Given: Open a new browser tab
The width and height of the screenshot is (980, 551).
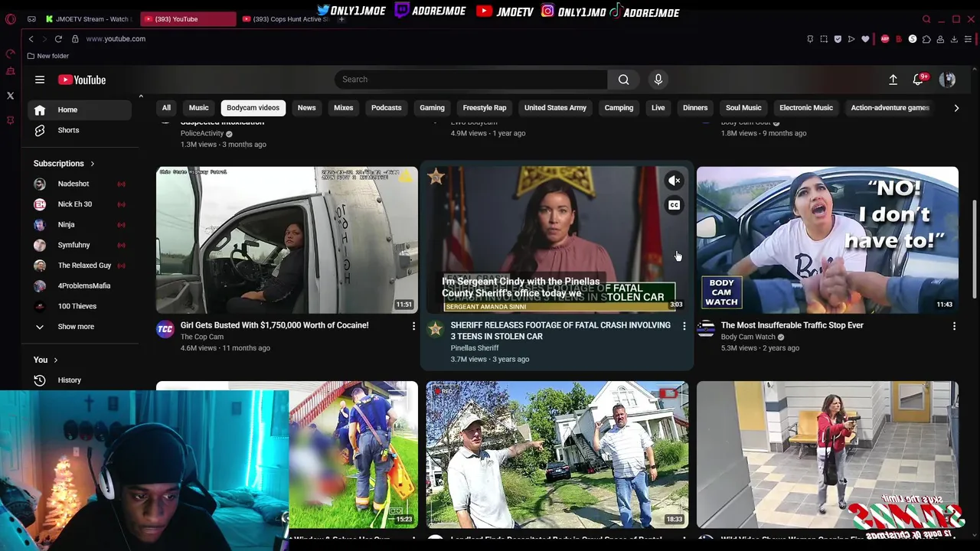Looking at the screenshot, I should click(x=341, y=19).
